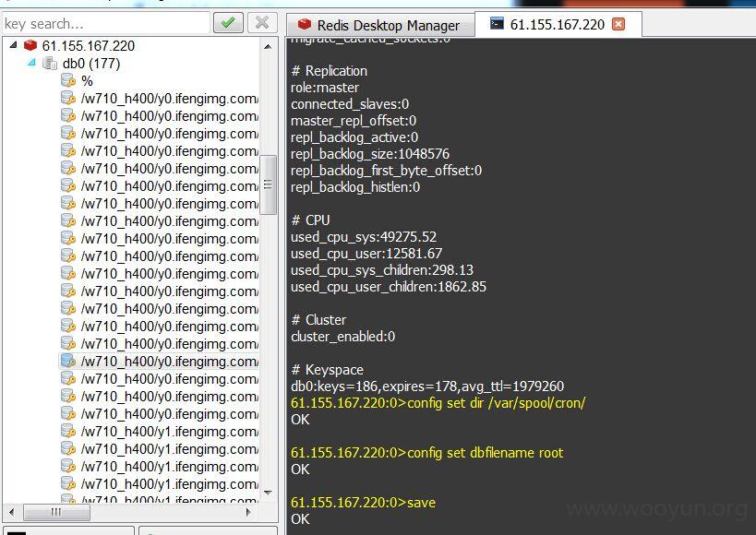The image size is (756, 535).
Task: Click the 'role:master' console line
Action: [325, 88]
